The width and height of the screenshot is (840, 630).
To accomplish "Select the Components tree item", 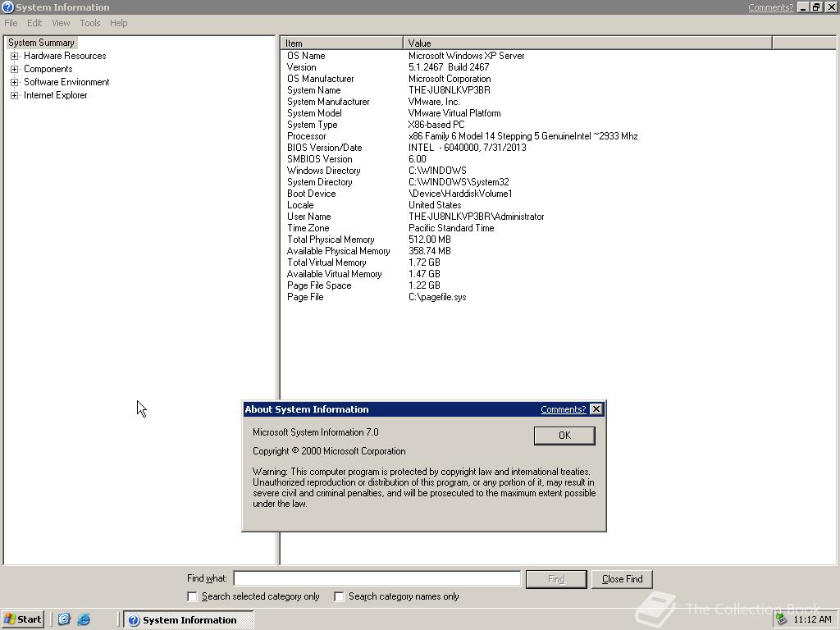I will coord(48,69).
